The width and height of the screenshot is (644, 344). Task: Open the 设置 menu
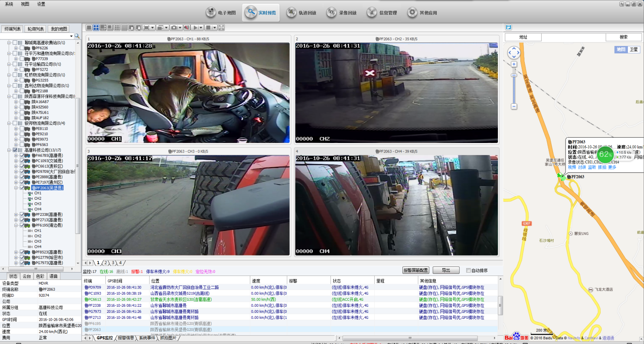[x=41, y=4]
